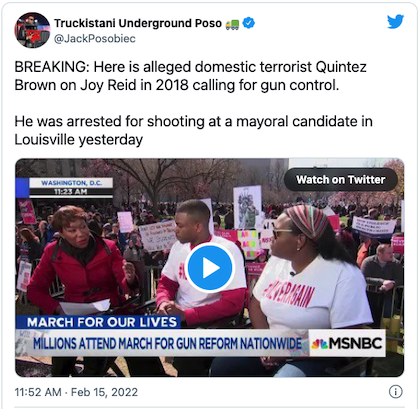This screenshot has width=420, height=409.
Task: Click the 11:52 AM time stamp
Action: pos(38,392)
